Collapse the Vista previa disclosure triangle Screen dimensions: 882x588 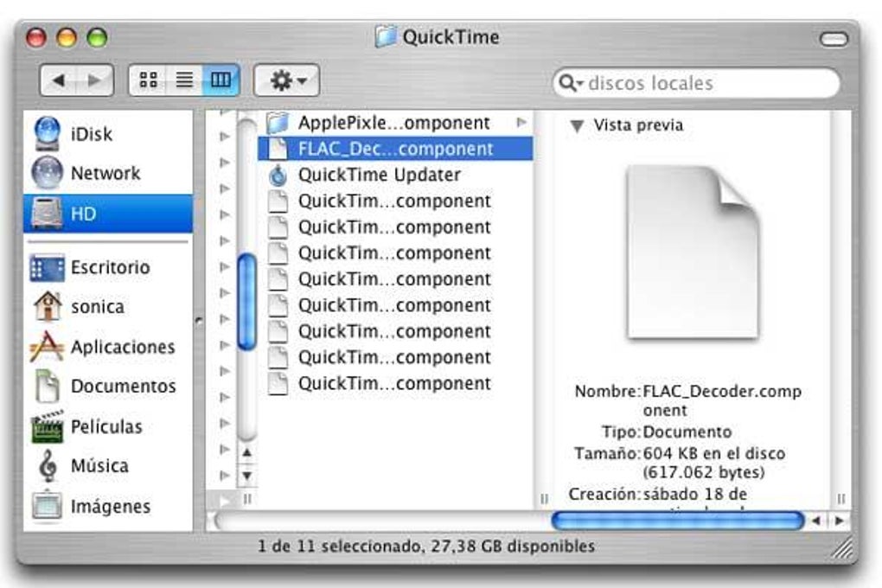(x=577, y=125)
